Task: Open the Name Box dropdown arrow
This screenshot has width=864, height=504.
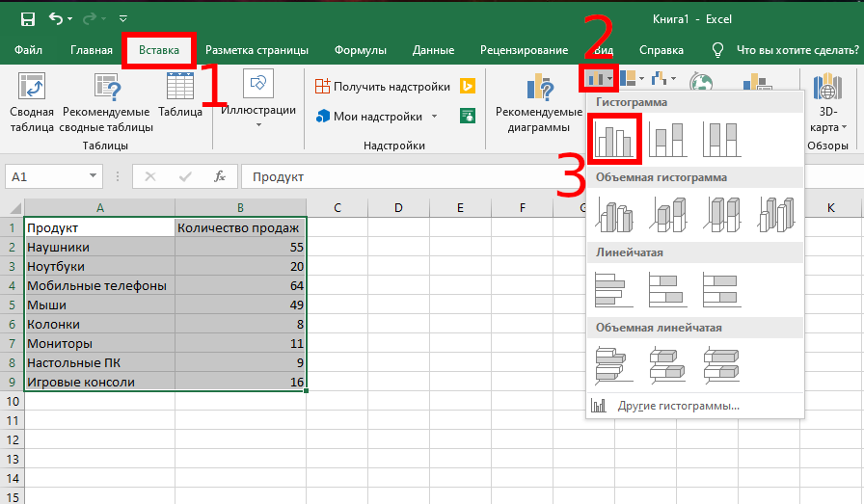Action: (94, 176)
